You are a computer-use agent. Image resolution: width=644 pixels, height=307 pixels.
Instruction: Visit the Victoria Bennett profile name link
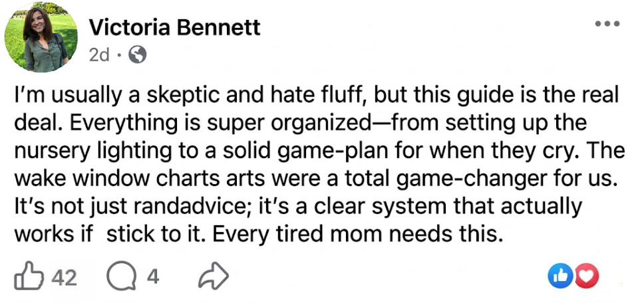tap(174, 28)
